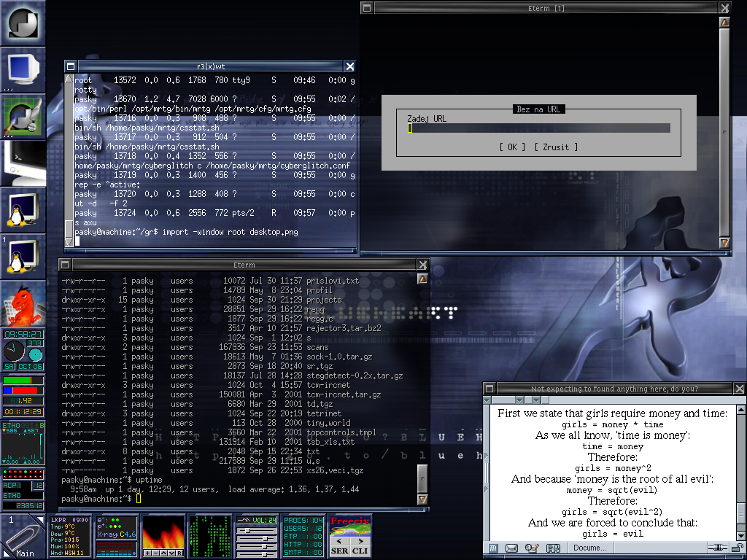Click the prislovi.txt file name in Eterm
This screenshot has height=560, width=747.
333,281
